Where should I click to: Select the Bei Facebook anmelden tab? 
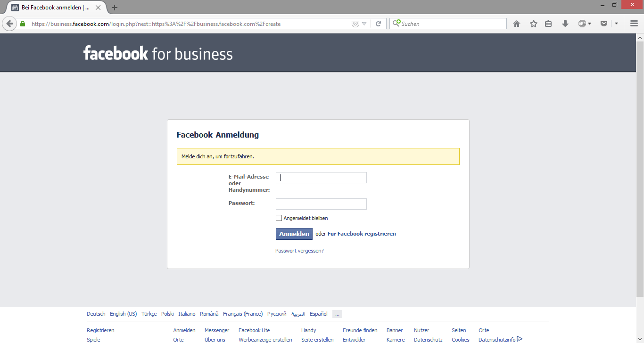click(x=56, y=8)
